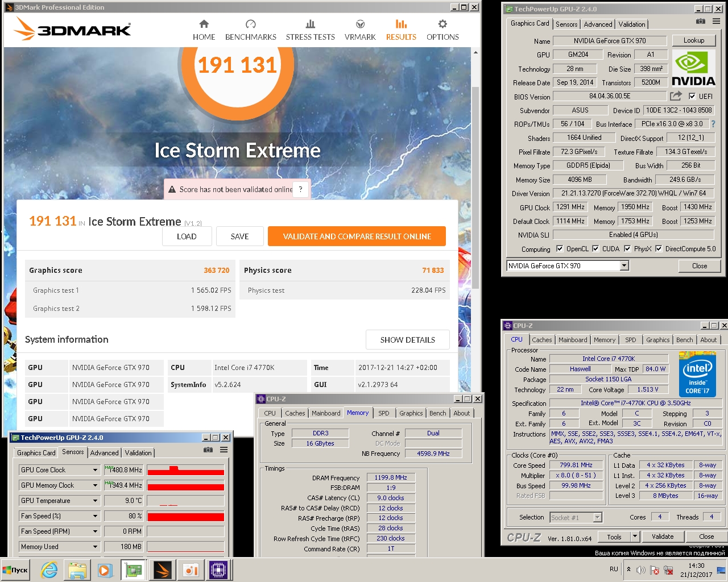
Task: Open Socket #1 selection dropdown in CPU-Z
Action: coord(597,517)
